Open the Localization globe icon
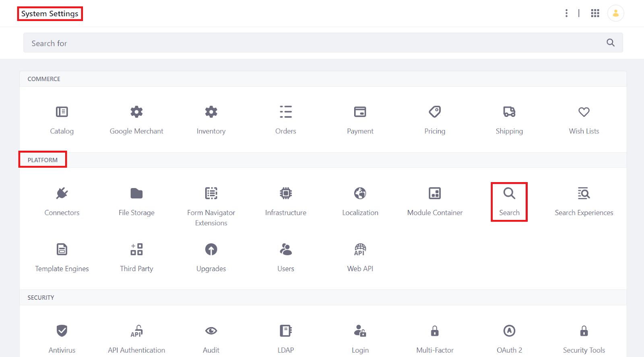The width and height of the screenshot is (644, 357). [x=360, y=193]
